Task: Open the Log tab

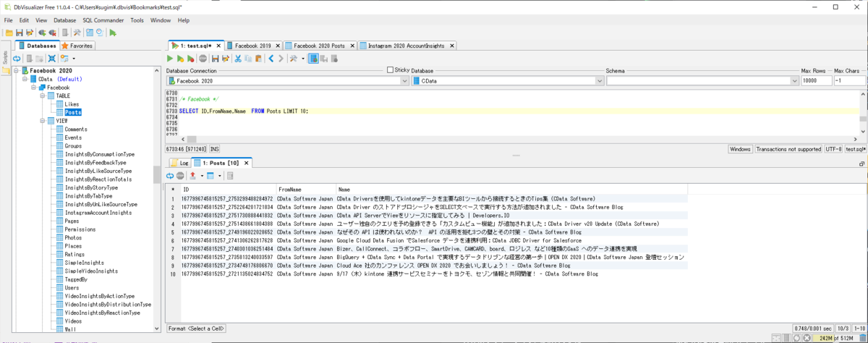Action: coord(179,163)
